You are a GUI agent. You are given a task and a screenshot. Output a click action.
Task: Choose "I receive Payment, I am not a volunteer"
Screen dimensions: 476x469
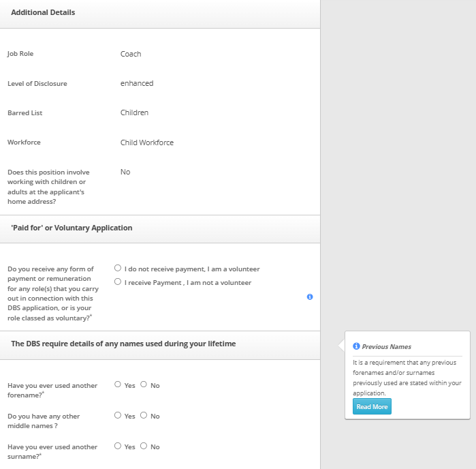(118, 282)
